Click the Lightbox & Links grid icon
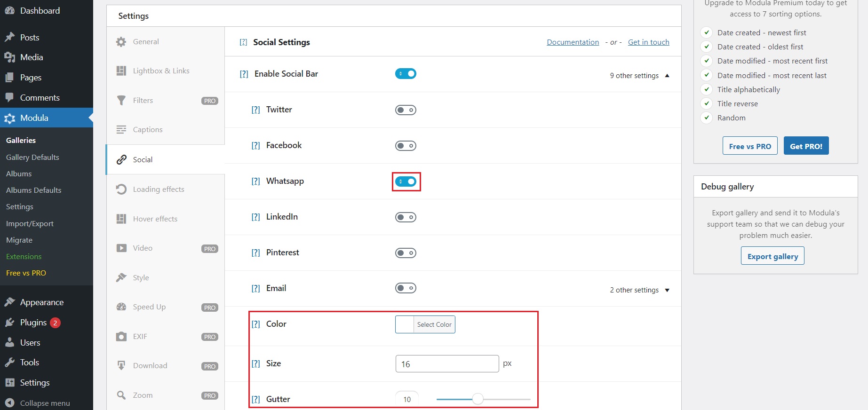 (121, 71)
